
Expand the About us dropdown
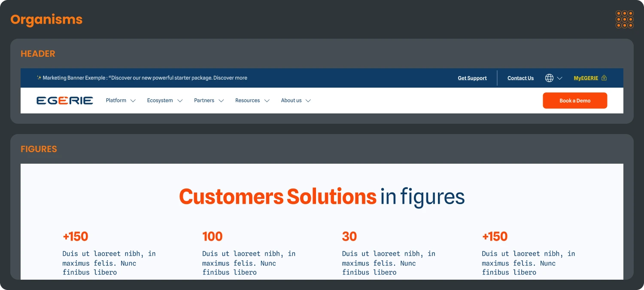(x=308, y=101)
